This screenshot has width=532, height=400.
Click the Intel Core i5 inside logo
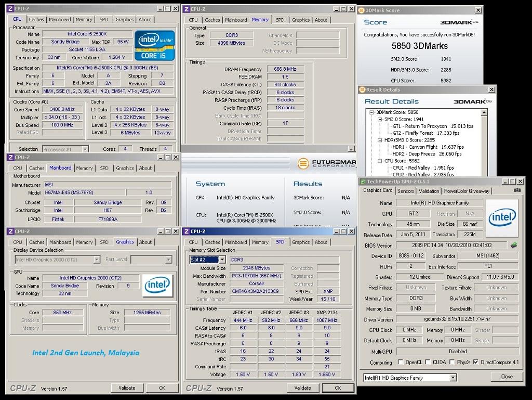point(155,46)
